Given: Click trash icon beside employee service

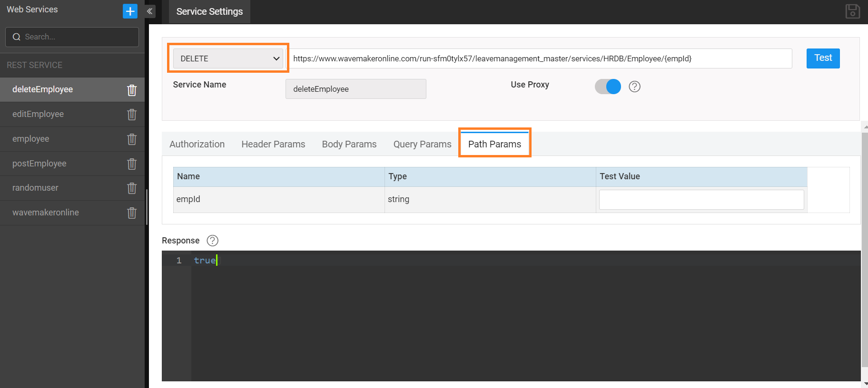Looking at the screenshot, I should tap(132, 139).
